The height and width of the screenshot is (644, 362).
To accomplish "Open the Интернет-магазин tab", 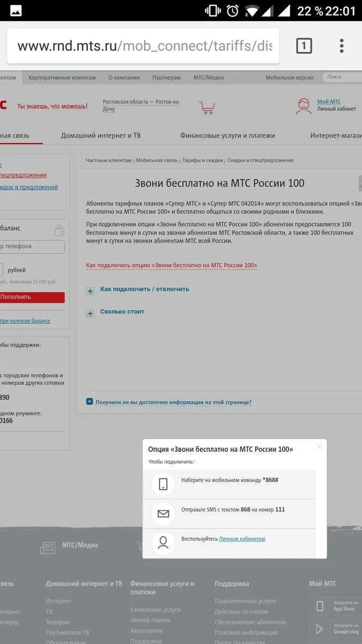I will [336, 135].
